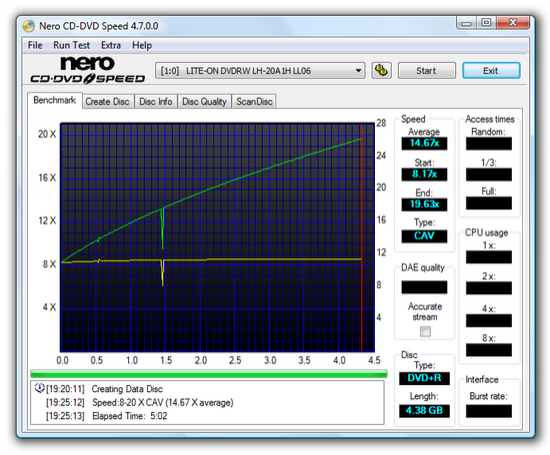Image resolution: width=550 pixels, height=455 pixels.
Task: Click the CPU usage 2x field
Action: pos(489,288)
